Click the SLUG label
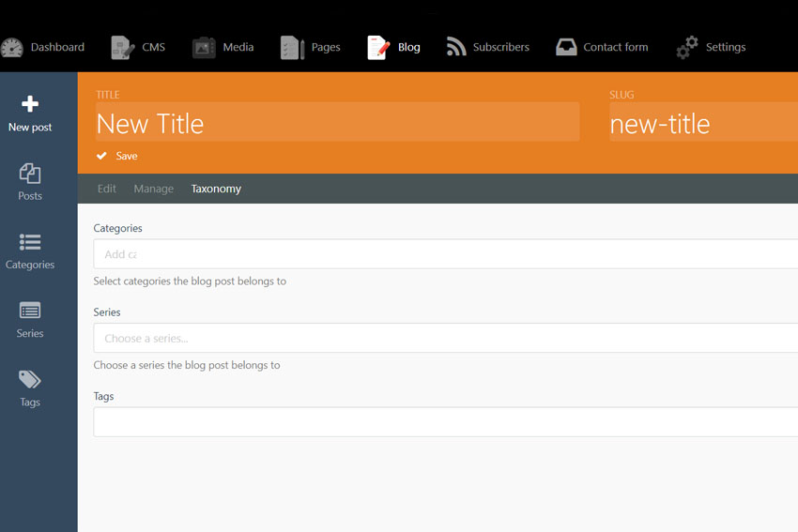 tap(622, 95)
